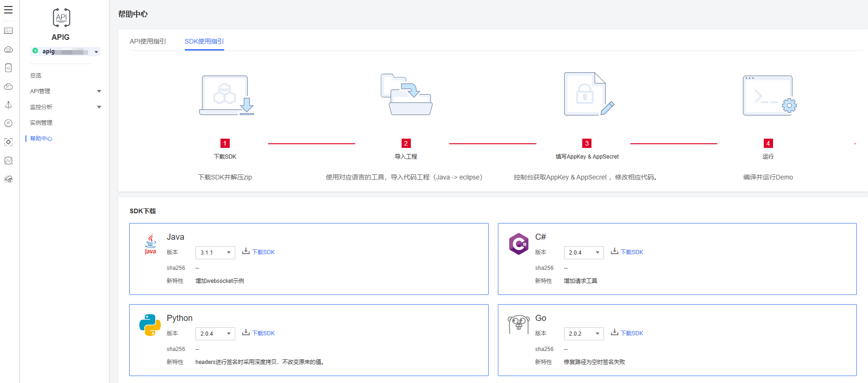Click the green instance status icon
The image size is (868, 383).
click(35, 51)
